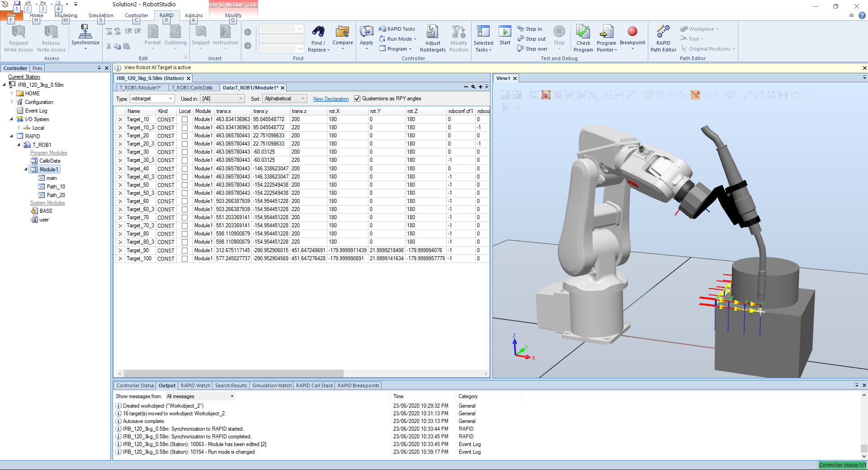The height and width of the screenshot is (470, 868).
Task: Open the T_ROB1/CalibData tab
Action: tap(192, 88)
